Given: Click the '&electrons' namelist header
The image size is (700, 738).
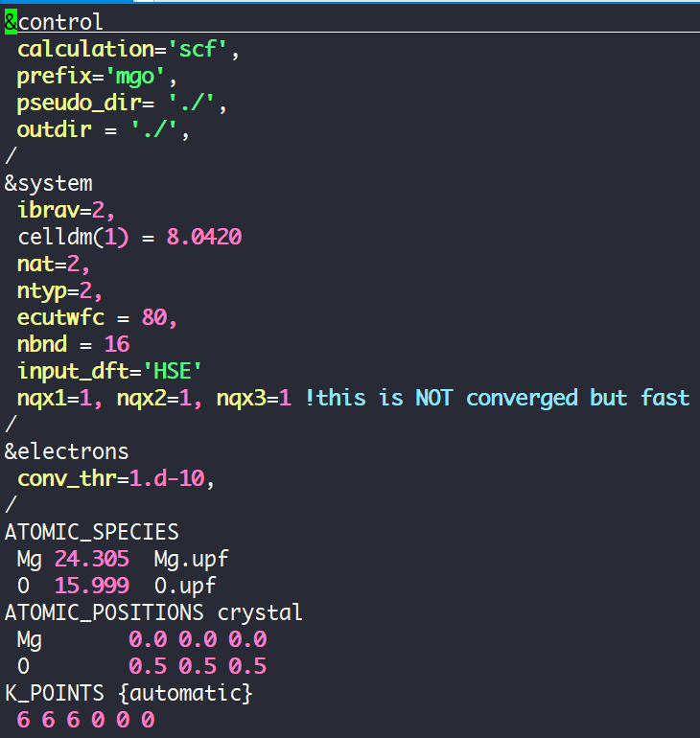Looking at the screenshot, I should 66,451.
